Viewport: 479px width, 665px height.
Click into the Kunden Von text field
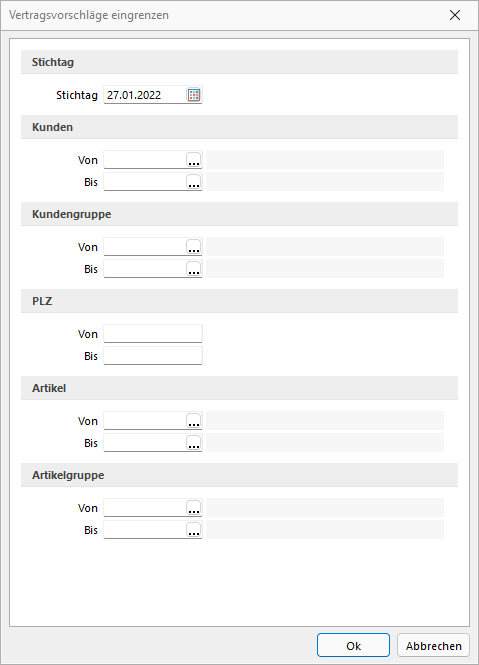click(x=145, y=160)
